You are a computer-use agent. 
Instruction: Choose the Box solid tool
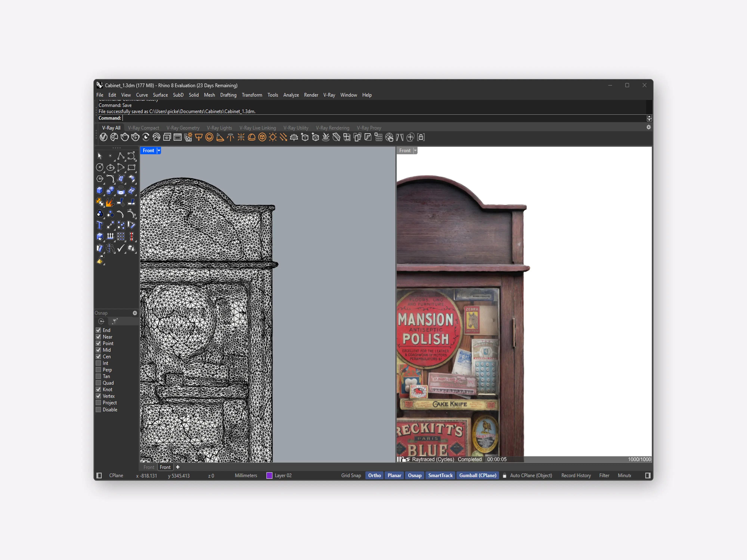[x=100, y=190]
